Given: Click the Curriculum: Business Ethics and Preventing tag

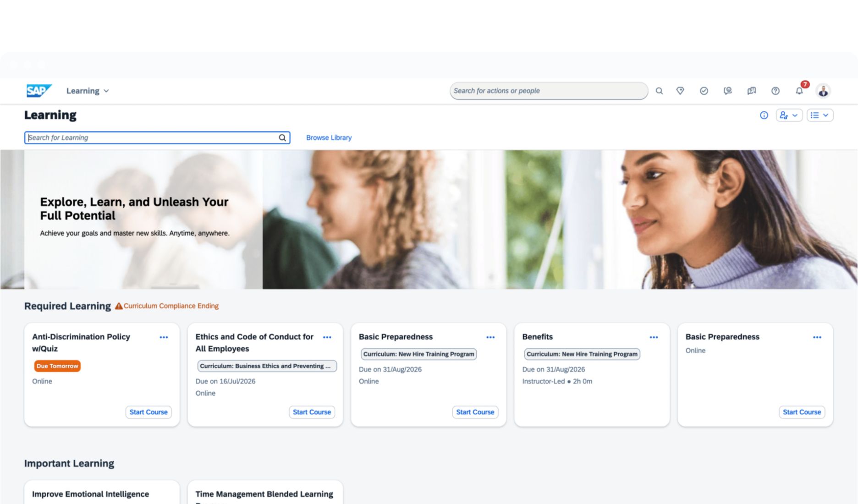Looking at the screenshot, I should pos(267,366).
